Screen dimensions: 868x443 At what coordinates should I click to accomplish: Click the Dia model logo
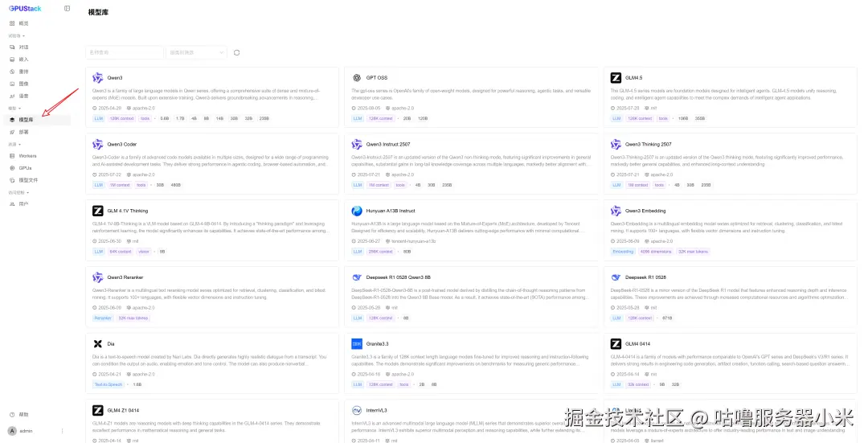pyautogui.click(x=97, y=344)
